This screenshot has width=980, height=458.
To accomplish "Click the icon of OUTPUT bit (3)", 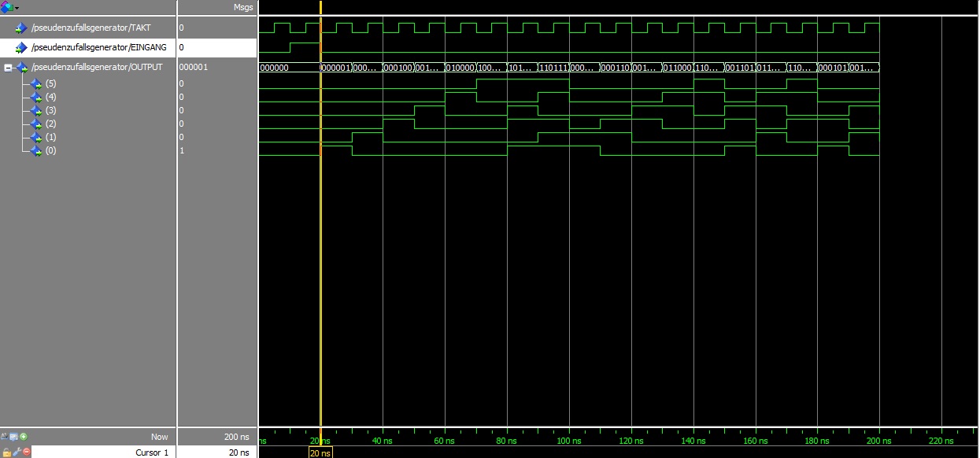I will pyautogui.click(x=35, y=110).
